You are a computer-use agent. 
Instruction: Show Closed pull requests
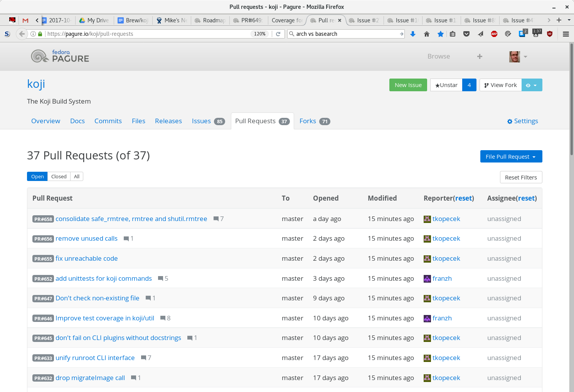coord(59,176)
